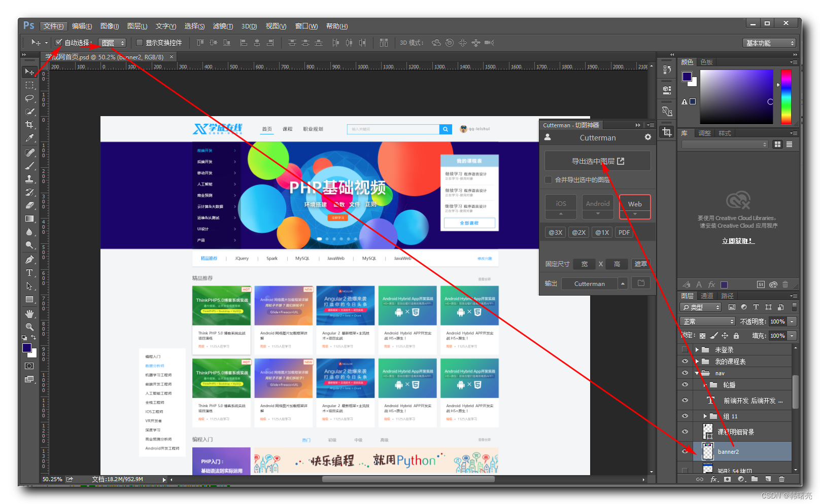Select the Spot Healing Brush tool
This screenshot has width=820, height=504.
click(29, 152)
